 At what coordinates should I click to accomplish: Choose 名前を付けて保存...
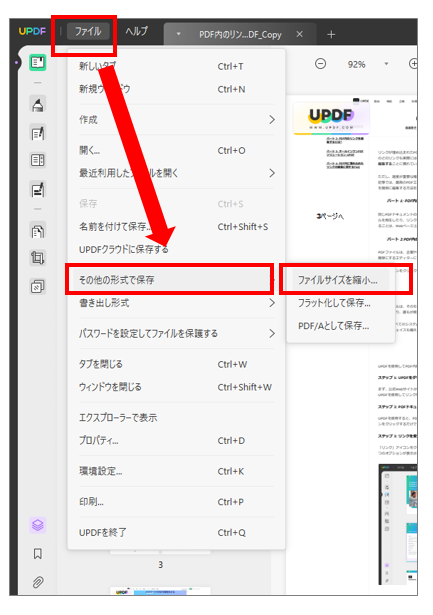pos(176,226)
